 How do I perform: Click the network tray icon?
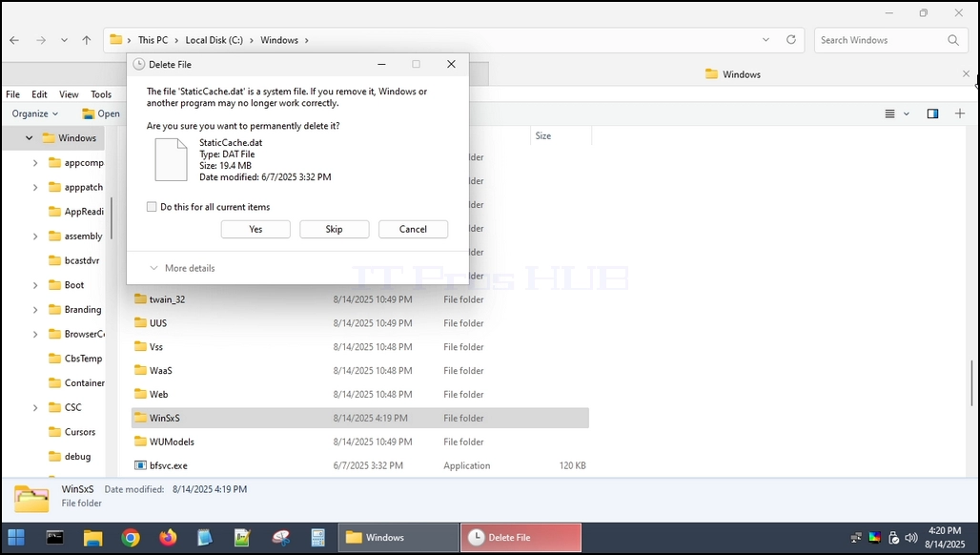tap(856, 538)
